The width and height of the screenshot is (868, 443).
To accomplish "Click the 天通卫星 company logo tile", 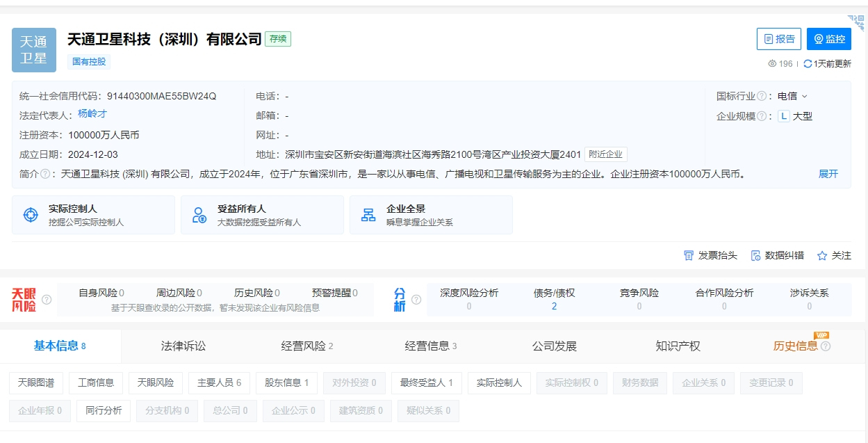I will coord(34,50).
